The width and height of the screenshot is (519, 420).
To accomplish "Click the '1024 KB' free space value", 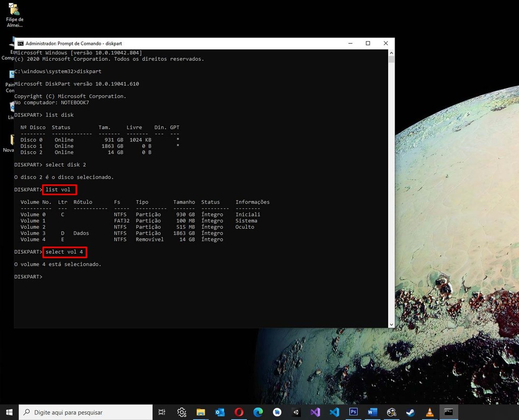I will (140, 140).
